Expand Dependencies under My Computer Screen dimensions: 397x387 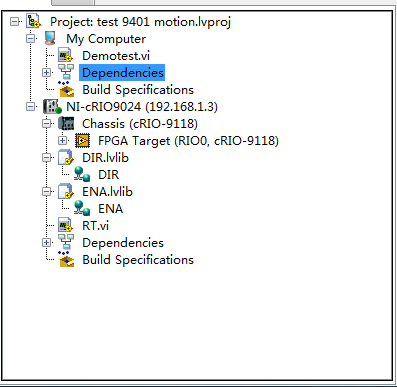click(x=46, y=72)
